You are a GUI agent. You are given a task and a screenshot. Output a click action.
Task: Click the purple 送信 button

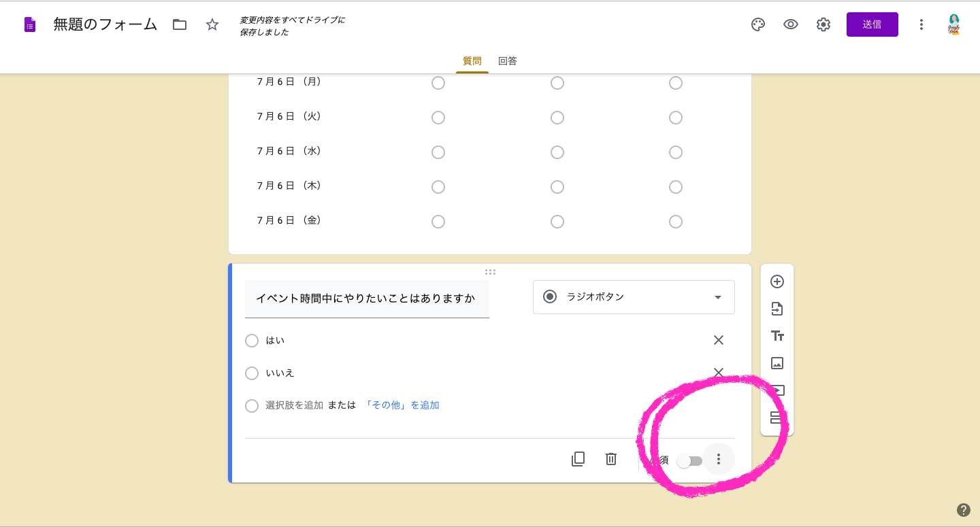[872, 24]
